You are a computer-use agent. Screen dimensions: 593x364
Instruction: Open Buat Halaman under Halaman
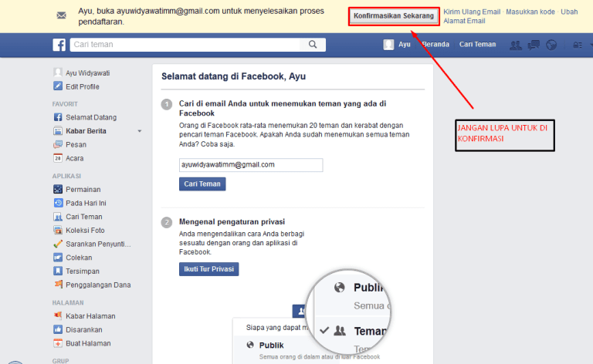tap(88, 343)
